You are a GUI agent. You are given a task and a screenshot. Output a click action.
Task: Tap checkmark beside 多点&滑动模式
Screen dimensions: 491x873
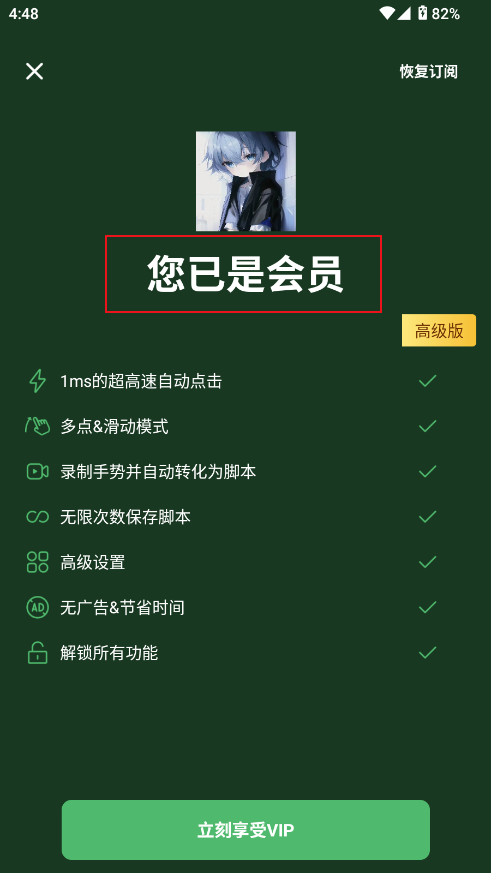(x=428, y=426)
